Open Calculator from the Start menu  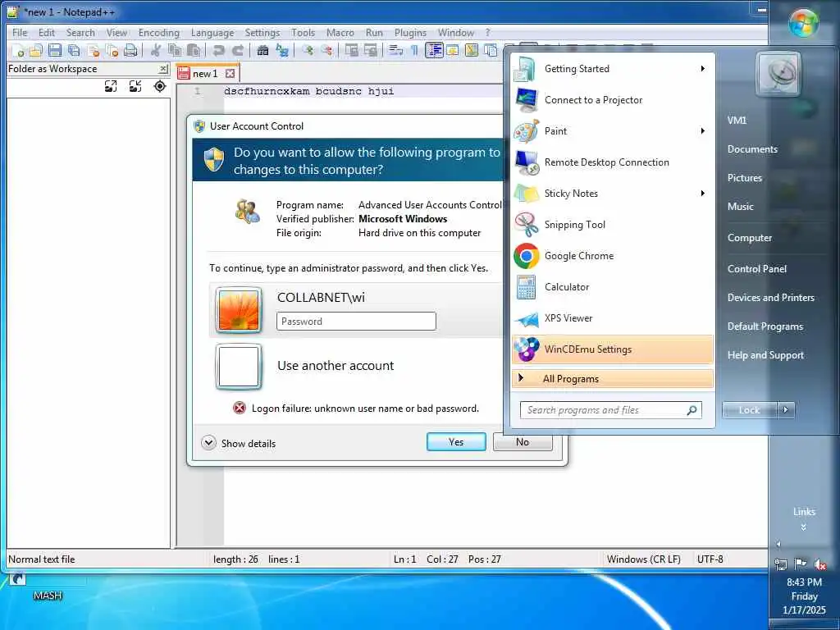(612, 287)
